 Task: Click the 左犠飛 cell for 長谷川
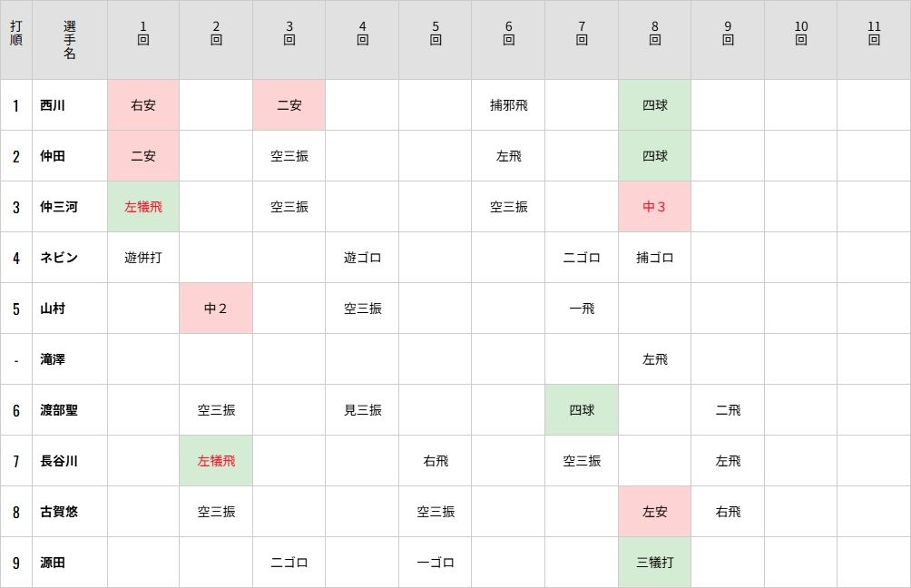(x=216, y=461)
